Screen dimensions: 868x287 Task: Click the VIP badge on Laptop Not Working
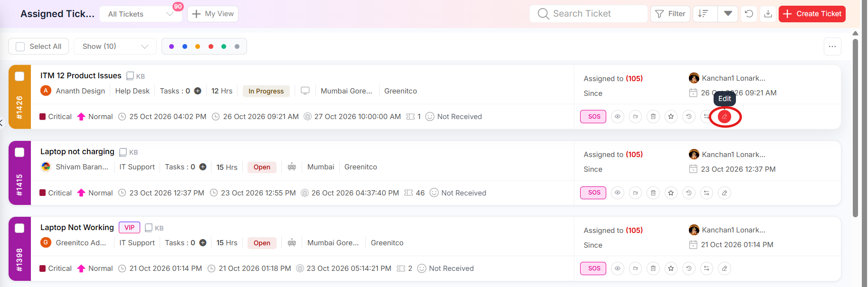130,228
